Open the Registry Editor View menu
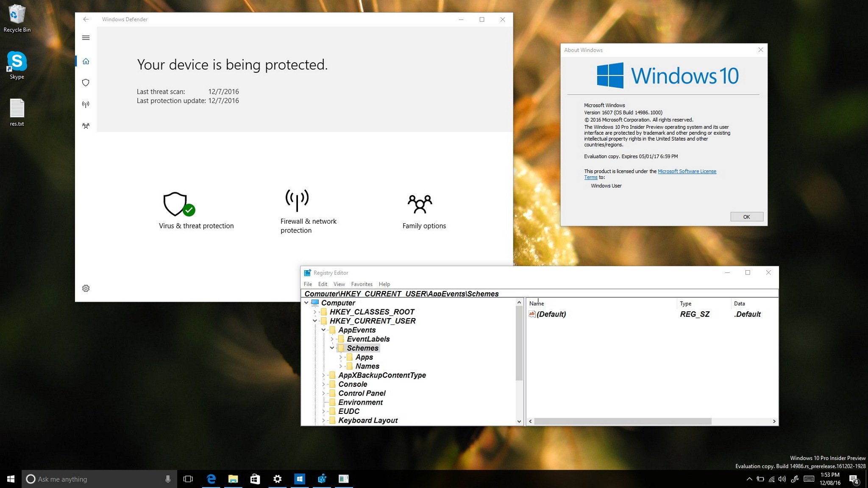The width and height of the screenshot is (868, 488). coord(338,284)
